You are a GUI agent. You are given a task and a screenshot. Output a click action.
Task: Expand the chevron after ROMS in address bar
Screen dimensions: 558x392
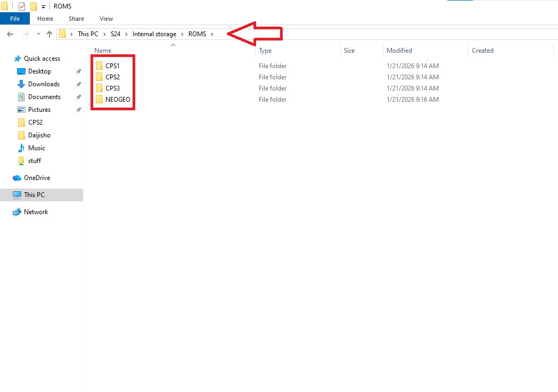212,34
